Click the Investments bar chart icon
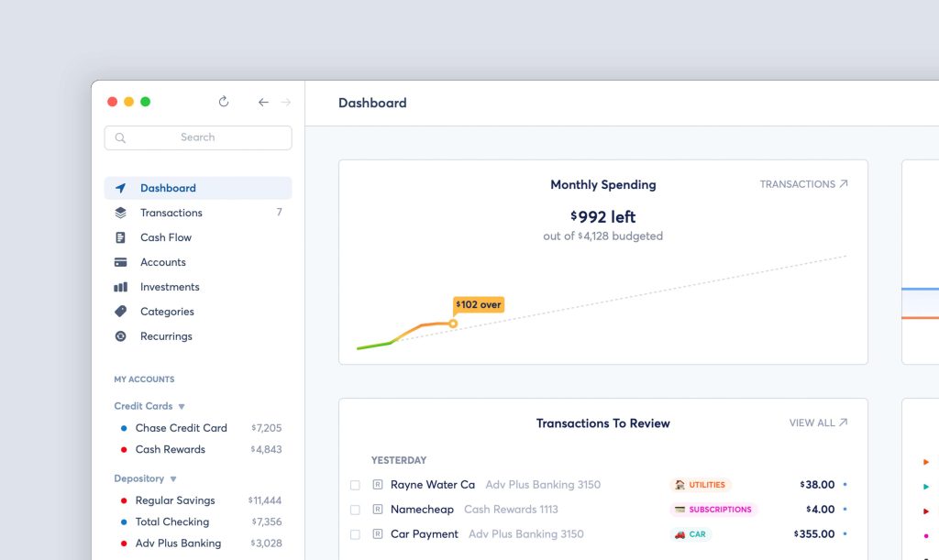Image resolution: width=939 pixels, height=560 pixels. coord(120,287)
